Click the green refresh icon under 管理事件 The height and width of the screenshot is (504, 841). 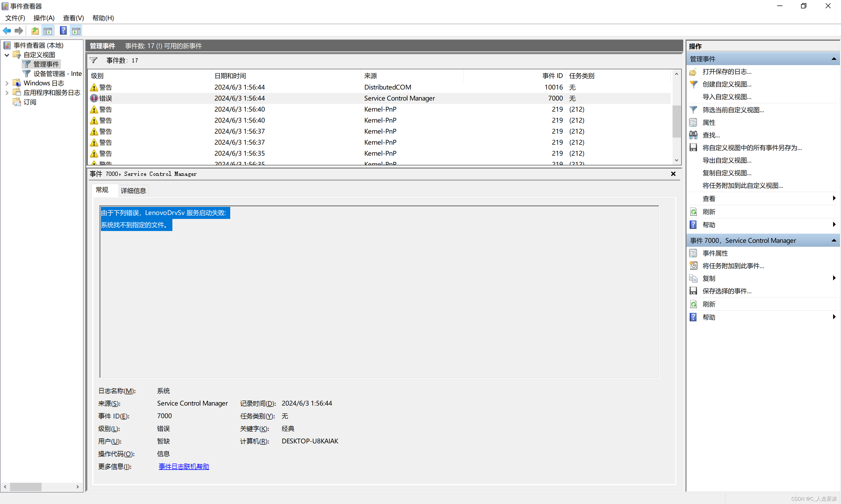pyautogui.click(x=693, y=212)
